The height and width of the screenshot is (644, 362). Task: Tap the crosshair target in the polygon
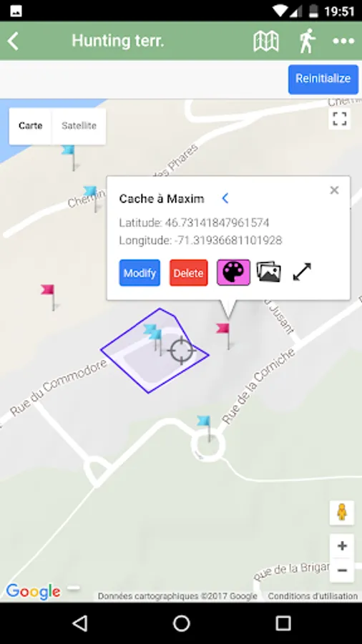(181, 350)
